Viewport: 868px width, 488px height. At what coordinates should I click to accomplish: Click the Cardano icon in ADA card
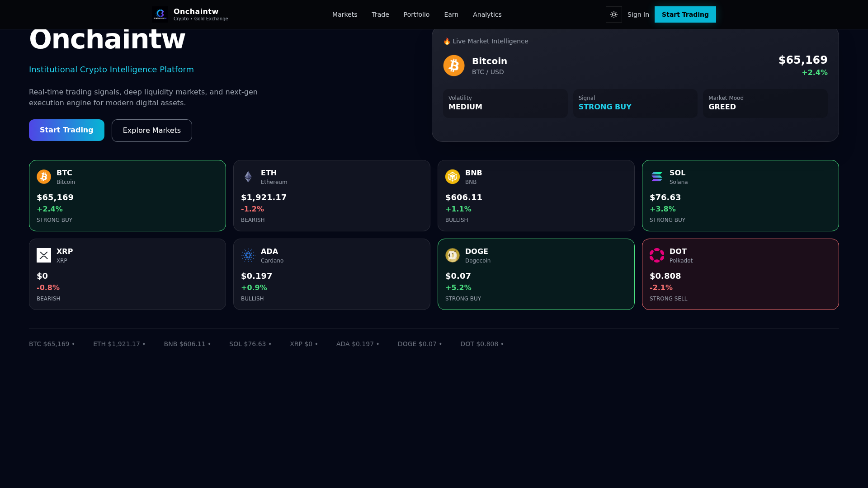[248, 255]
